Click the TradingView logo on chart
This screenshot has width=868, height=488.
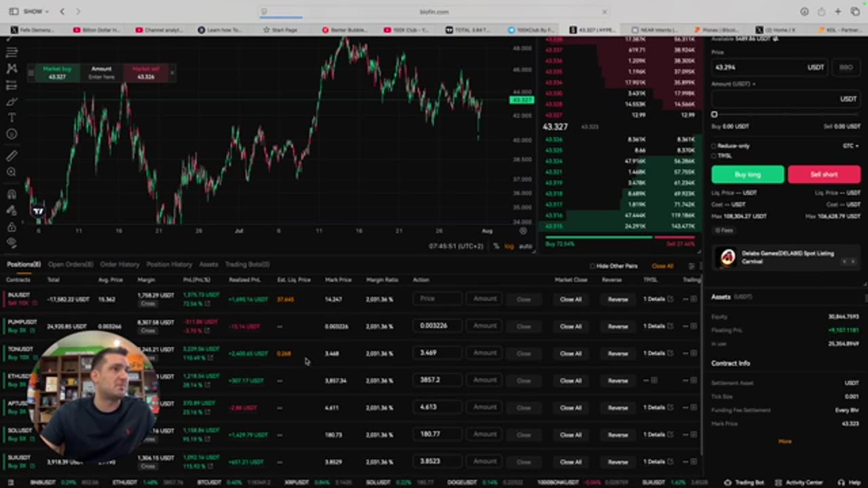click(38, 211)
